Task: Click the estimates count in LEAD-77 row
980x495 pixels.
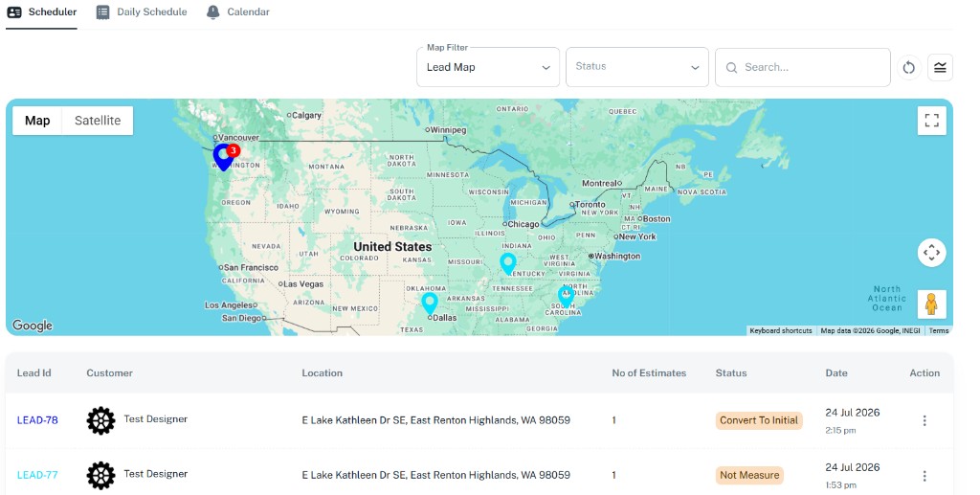Action: [x=613, y=476]
